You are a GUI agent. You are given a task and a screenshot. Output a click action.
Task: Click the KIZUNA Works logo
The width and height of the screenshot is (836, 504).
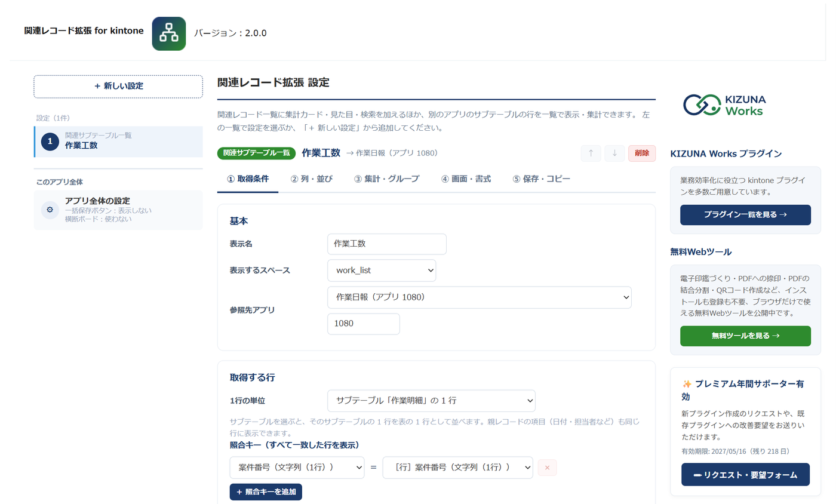(x=724, y=105)
